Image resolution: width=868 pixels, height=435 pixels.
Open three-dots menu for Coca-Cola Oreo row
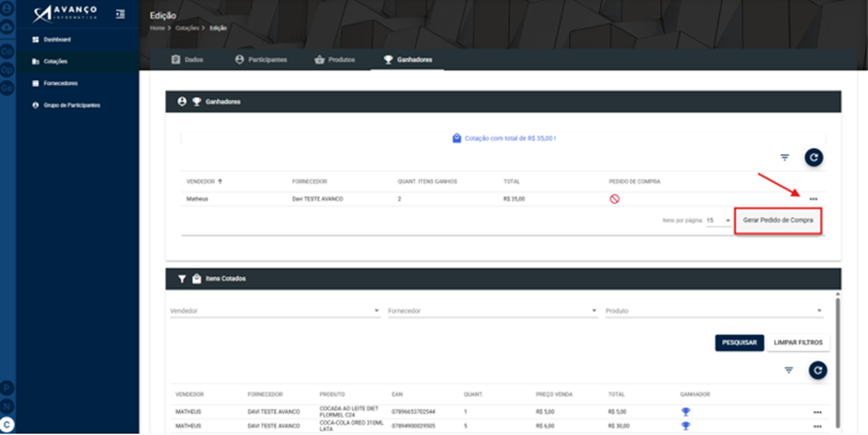click(x=817, y=426)
